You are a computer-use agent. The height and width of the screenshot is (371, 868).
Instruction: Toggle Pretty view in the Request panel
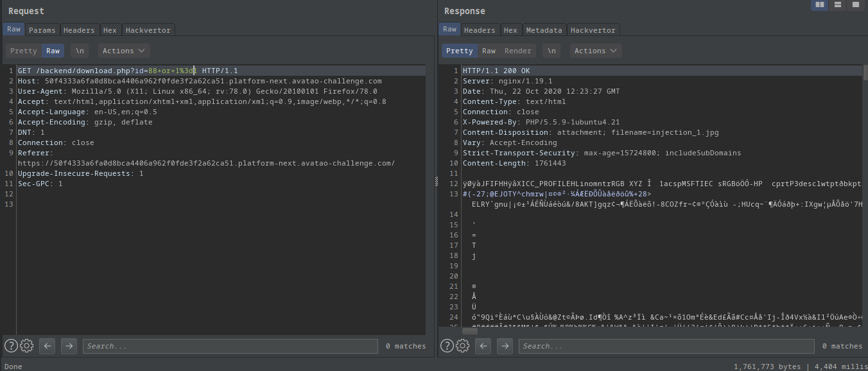[24, 51]
